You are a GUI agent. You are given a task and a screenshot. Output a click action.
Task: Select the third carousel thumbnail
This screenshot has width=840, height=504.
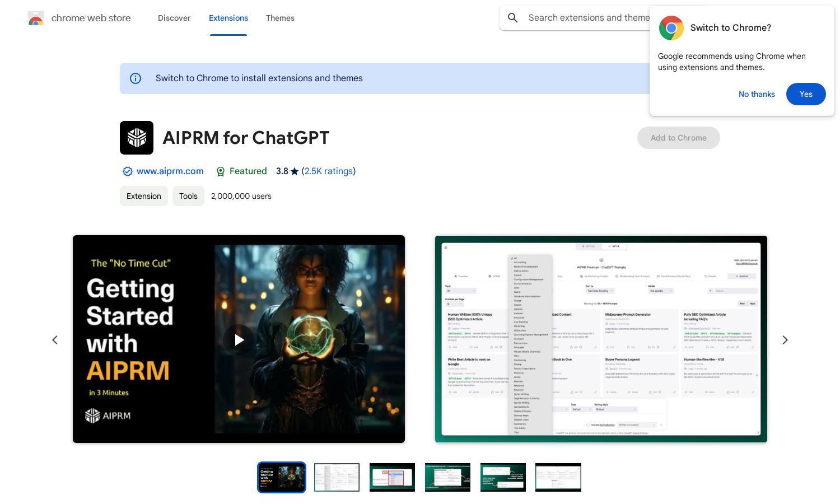click(x=392, y=477)
